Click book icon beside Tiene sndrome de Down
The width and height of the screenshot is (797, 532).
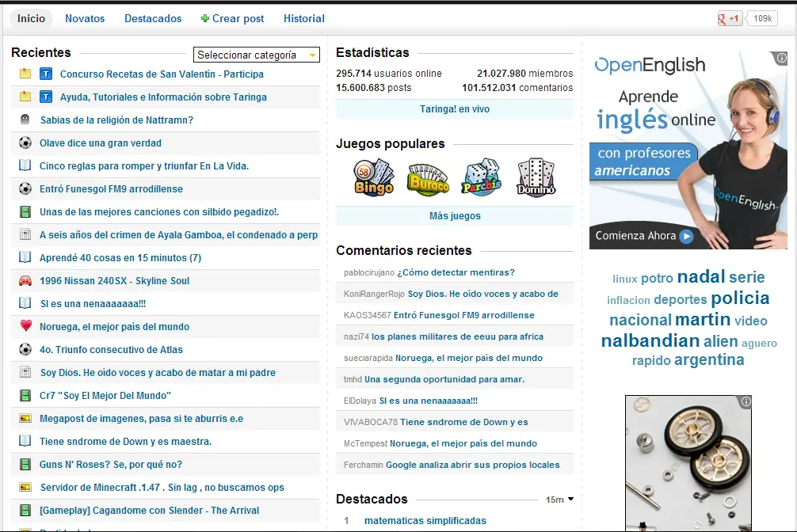click(25, 441)
